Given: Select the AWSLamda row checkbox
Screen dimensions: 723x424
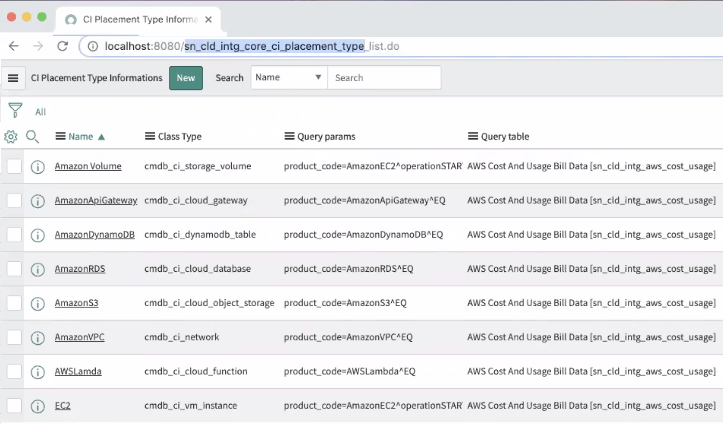Looking at the screenshot, I should click(x=14, y=371).
